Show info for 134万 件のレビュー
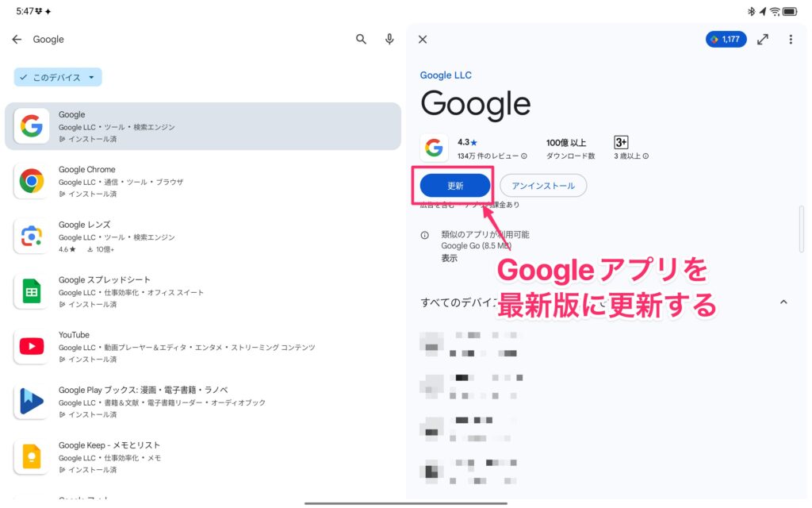Viewport: 812px width, 508px height. [524, 156]
